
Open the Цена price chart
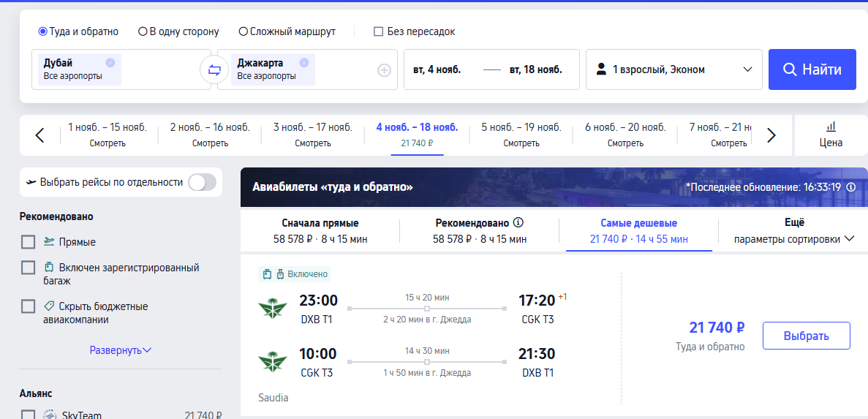(831, 135)
